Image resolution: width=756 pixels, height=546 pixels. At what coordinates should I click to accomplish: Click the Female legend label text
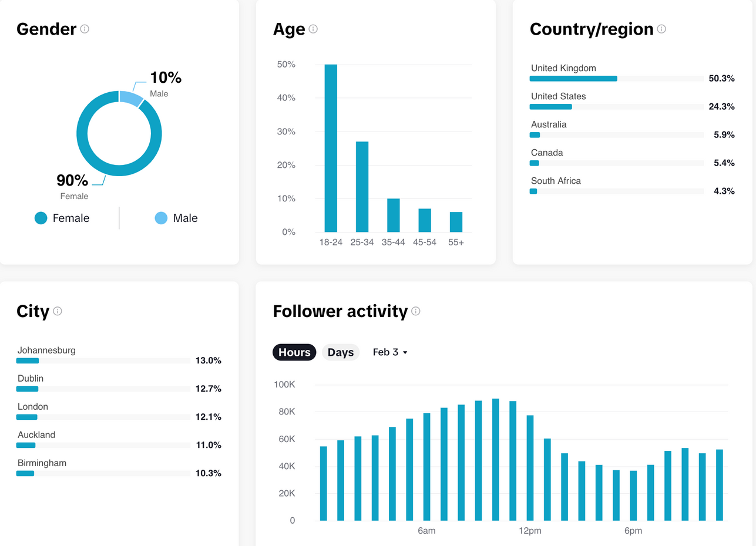(x=71, y=218)
